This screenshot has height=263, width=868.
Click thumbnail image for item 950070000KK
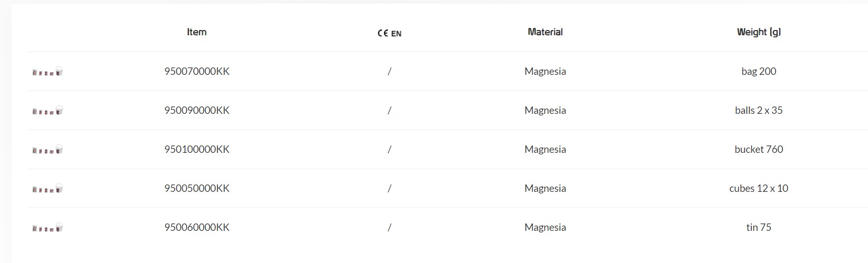[x=48, y=72]
